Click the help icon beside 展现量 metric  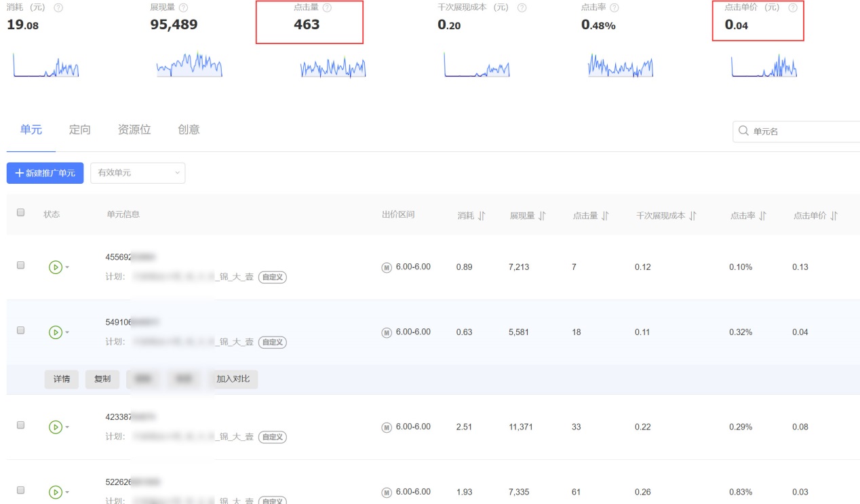(x=183, y=7)
